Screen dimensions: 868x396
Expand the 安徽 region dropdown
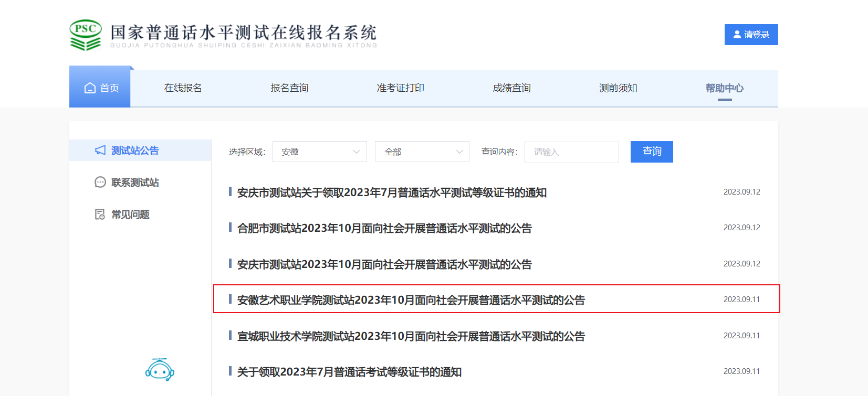pyautogui.click(x=320, y=152)
